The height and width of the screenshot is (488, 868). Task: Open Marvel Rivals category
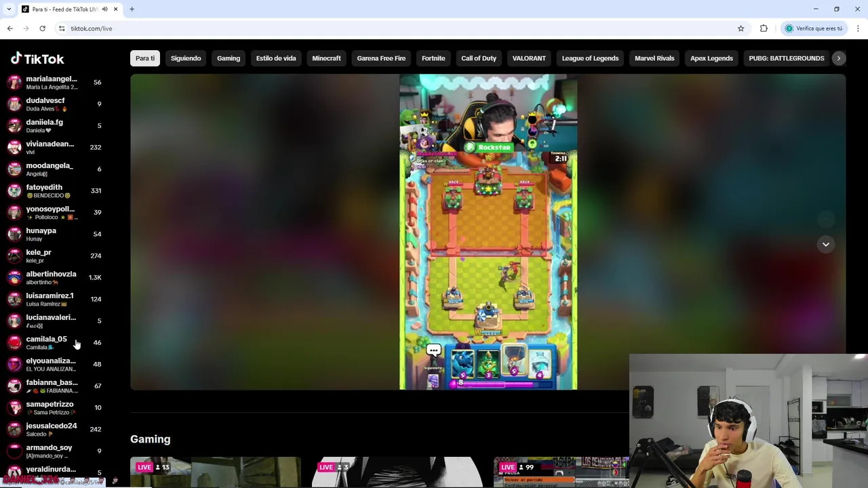tap(654, 58)
